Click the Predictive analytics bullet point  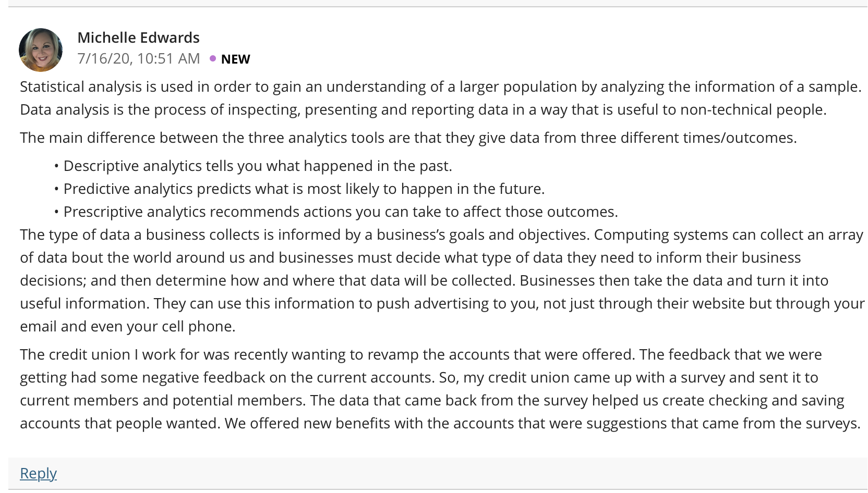pos(304,189)
